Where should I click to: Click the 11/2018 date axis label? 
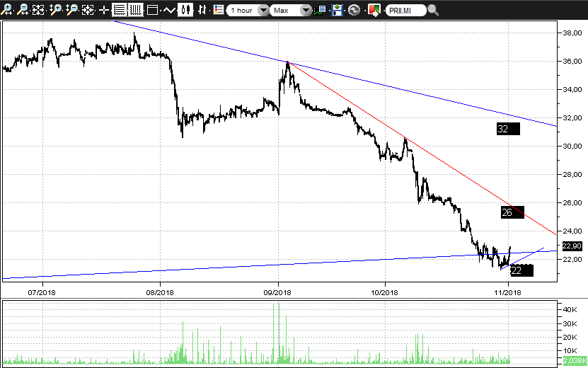tap(507, 292)
